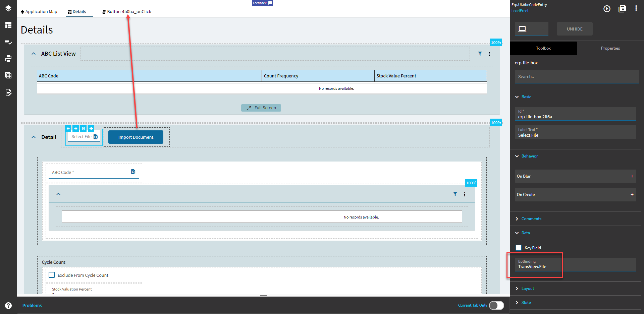Collapse the ABC List View panel
644x314 pixels.
click(34, 54)
